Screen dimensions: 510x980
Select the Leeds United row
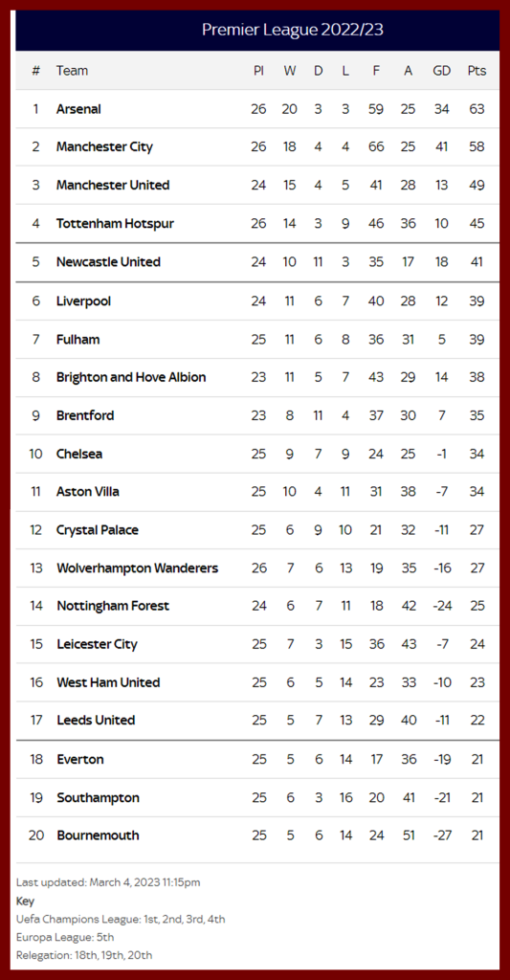257,720
